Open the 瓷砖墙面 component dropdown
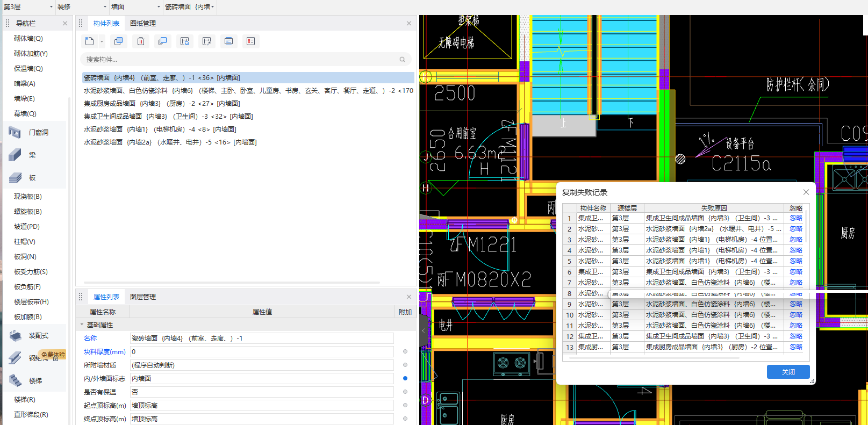The image size is (868, 425). (189, 7)
